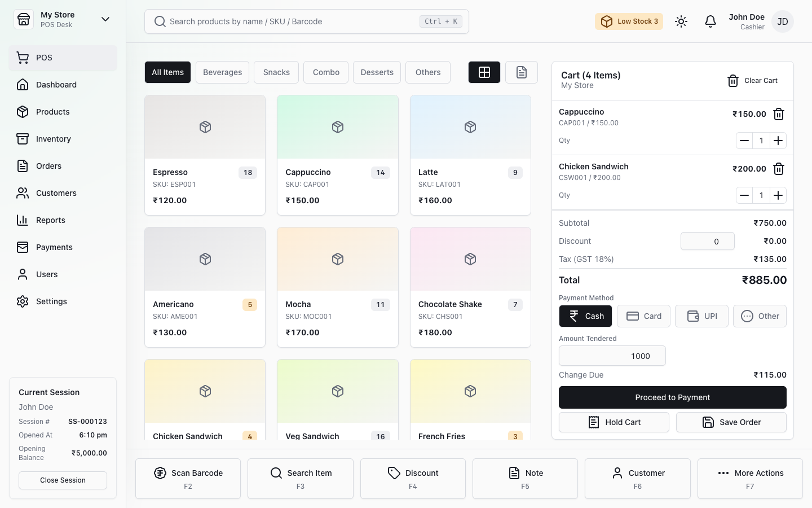Open the notifications bell
The width and height of the screenshot is (812, 508).
click(710, 21)
